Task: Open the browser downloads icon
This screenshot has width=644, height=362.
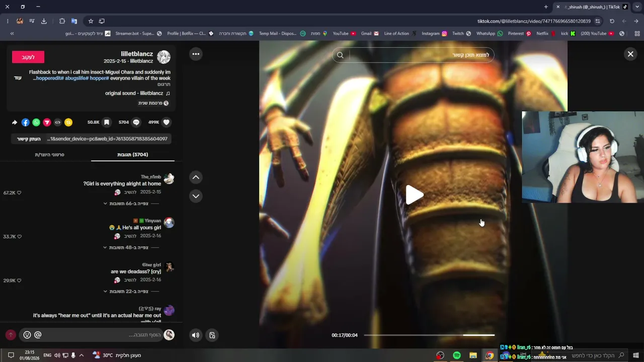Action: 44,21
